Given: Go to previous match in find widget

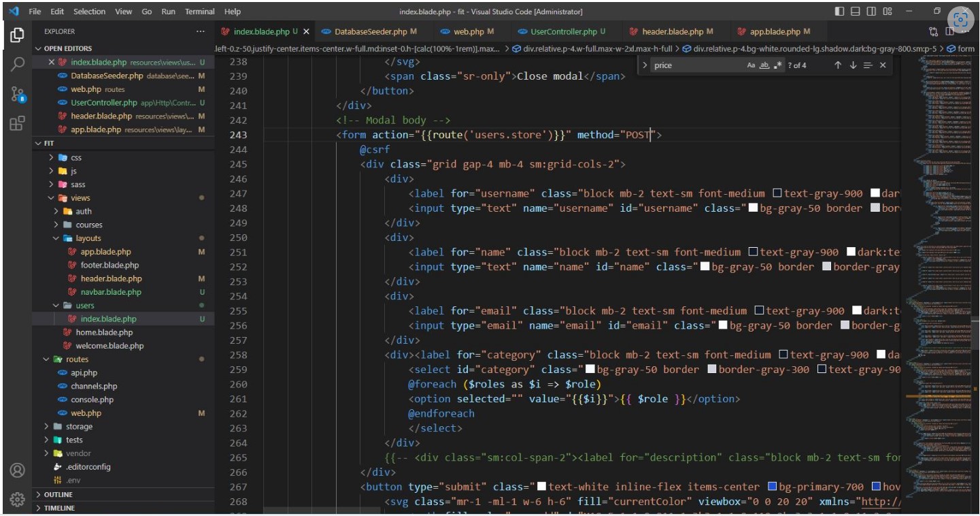Looking at the screenshot, I should (838, 65).
